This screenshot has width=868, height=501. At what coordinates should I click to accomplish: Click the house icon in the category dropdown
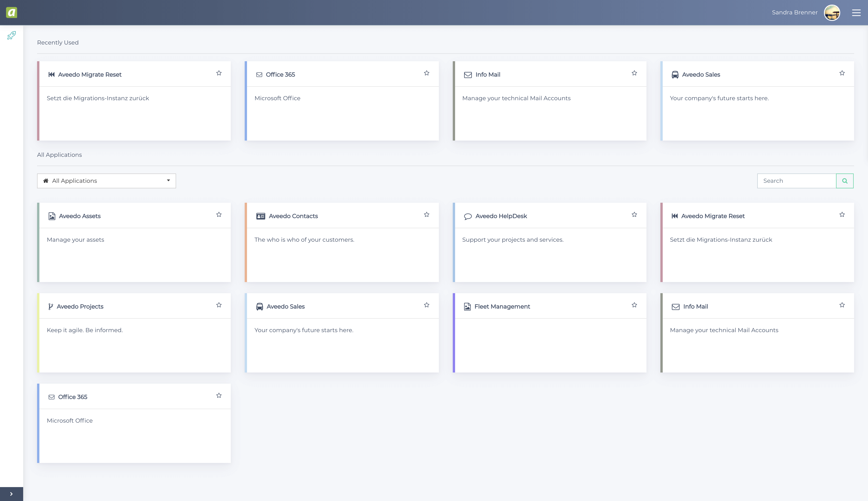coord(46,181)
